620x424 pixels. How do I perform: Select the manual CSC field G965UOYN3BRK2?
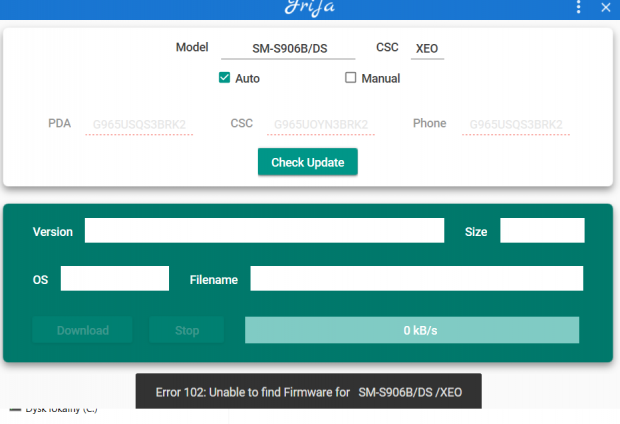(321, 125)
